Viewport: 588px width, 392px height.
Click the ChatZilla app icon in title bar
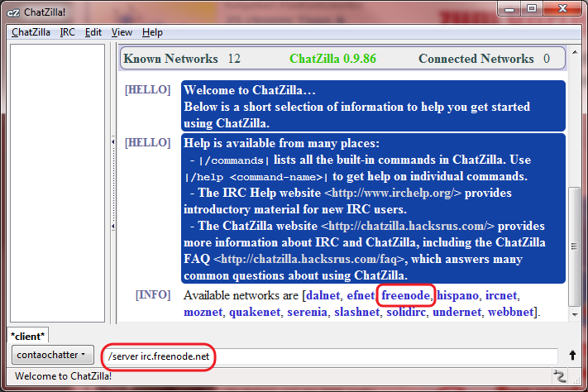[12, 9]
